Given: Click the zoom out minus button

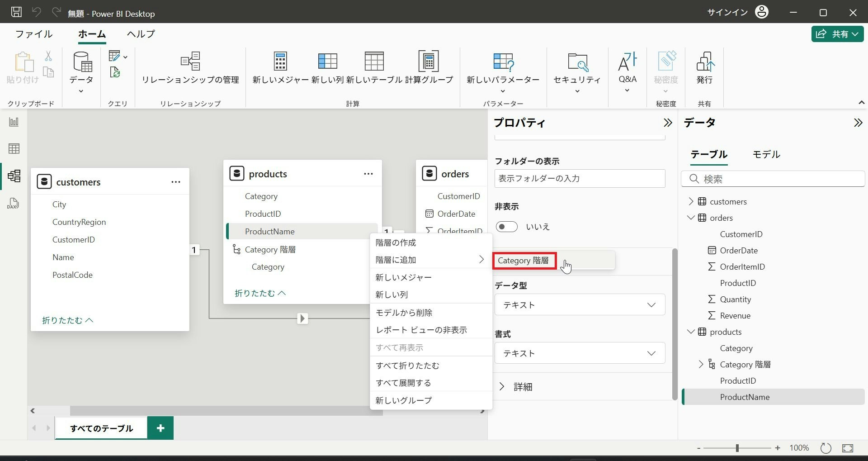Looking at the screenshot, I should [x=698, y=448].
